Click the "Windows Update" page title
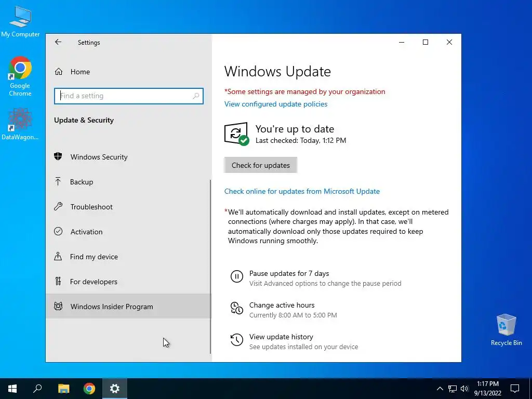Image resolution: width=532 pixels, height=399 pixels. pos(277,72)
